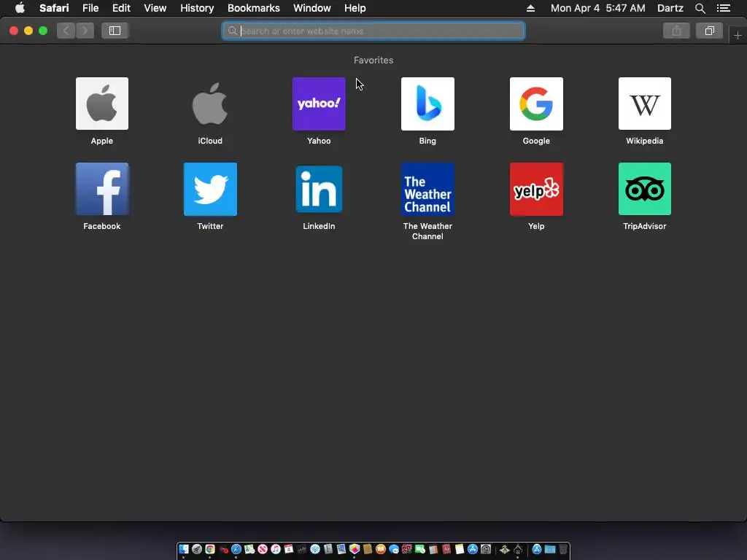Go back with the back arrow

(x=66, y=31)
